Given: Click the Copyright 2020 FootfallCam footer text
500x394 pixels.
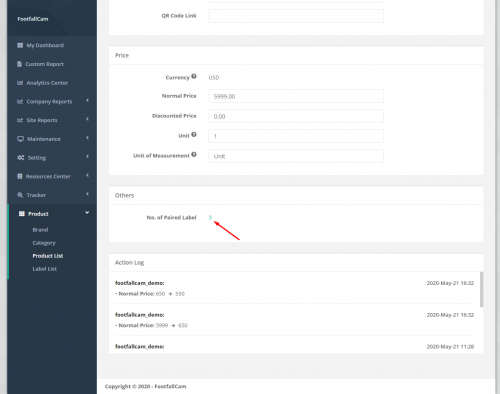Looking at the screenshot, I should [x=145, y=386].
